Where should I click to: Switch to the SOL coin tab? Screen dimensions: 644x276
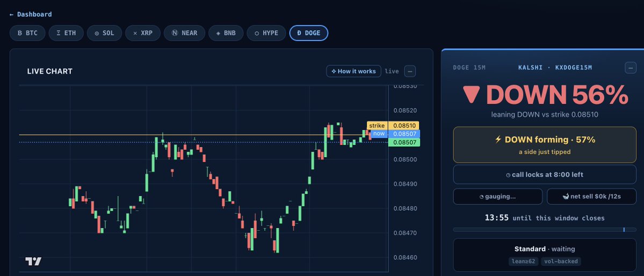coord(104,33)
